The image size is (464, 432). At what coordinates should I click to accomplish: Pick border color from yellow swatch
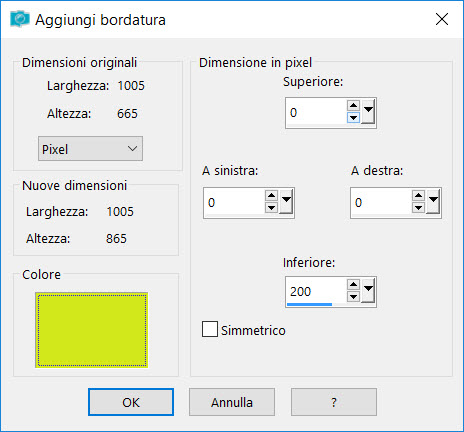tap(92, 330)
